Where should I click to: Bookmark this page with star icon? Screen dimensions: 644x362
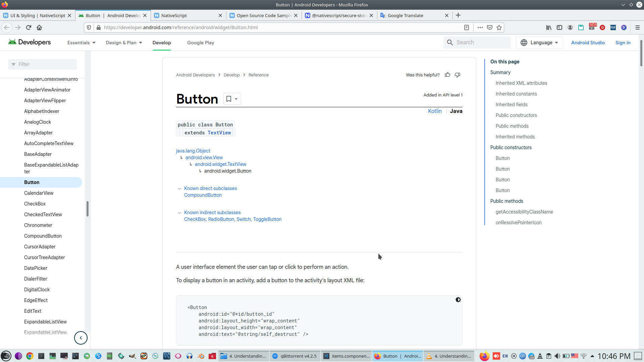pyautogui.click(x=499, y=27)
